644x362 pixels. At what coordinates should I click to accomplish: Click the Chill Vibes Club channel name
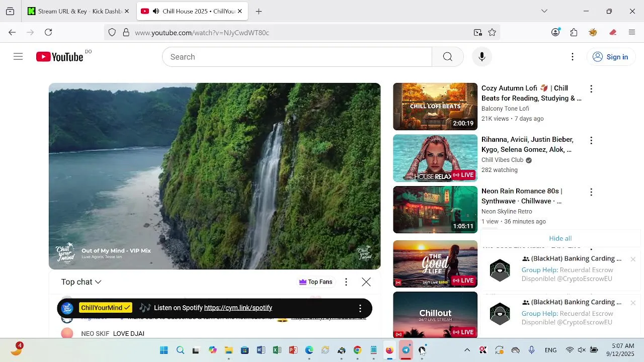tap(502, 160)
